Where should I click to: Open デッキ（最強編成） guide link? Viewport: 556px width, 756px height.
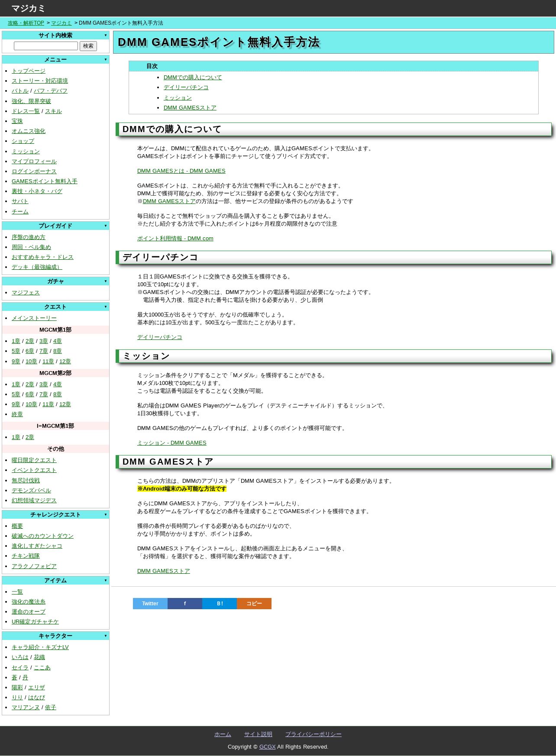coord(37,267)
